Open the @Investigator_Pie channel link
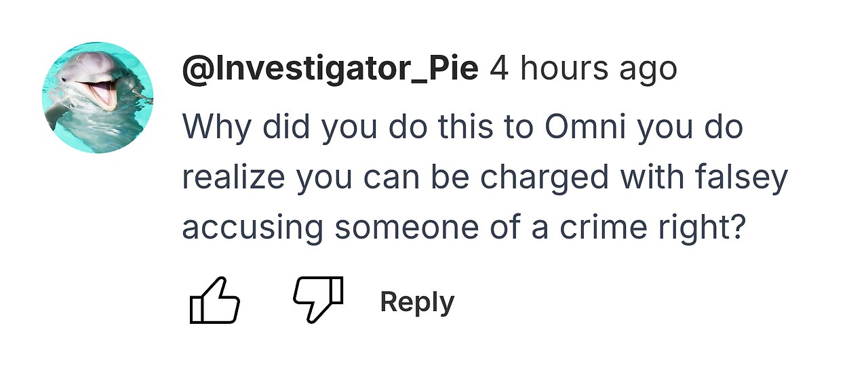 click(x=330, y=70)
